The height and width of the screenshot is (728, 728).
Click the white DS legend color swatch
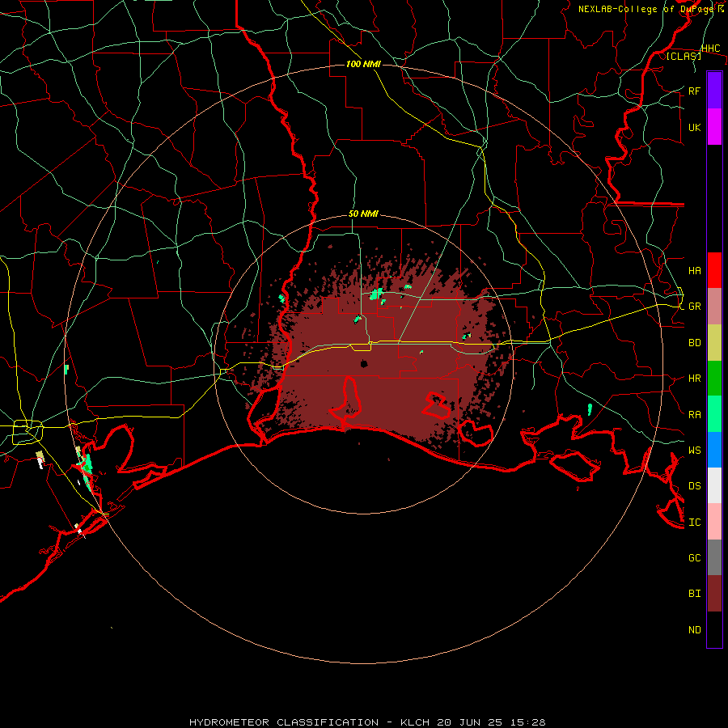click(714, 485)
